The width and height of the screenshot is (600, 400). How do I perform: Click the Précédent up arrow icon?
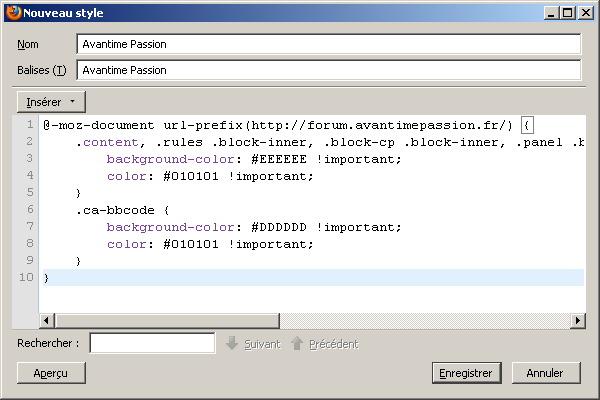pos(297,343)
